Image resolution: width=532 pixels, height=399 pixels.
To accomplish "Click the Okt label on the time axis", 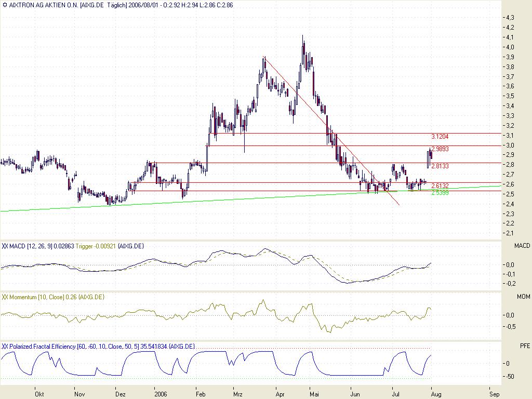I will point(39,394).
